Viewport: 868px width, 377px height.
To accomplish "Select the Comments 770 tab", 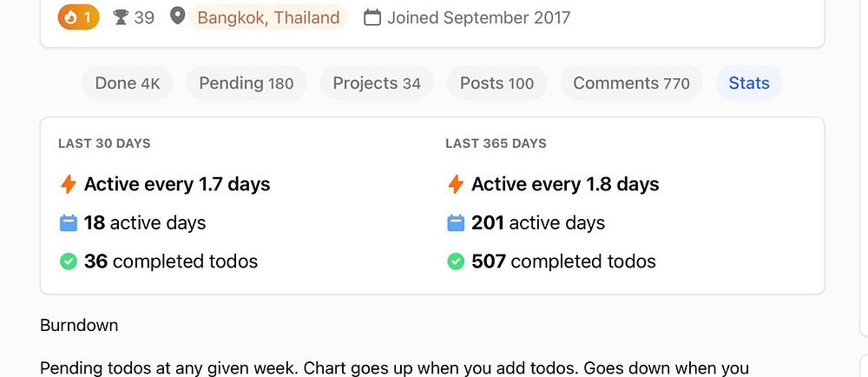I will (631, 83).
